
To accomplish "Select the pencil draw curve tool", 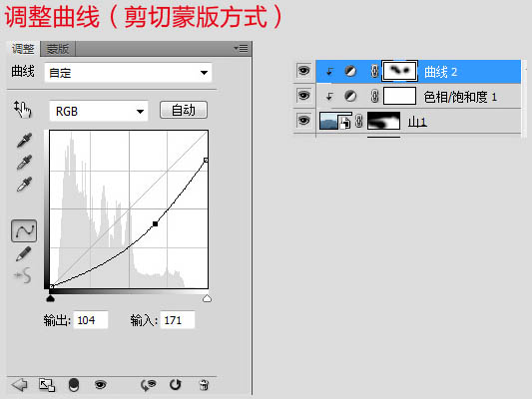I will click(23, 253).
